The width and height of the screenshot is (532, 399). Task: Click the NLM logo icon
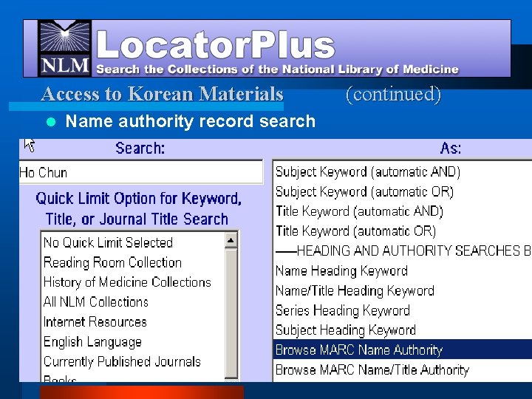tap(64, 48)
